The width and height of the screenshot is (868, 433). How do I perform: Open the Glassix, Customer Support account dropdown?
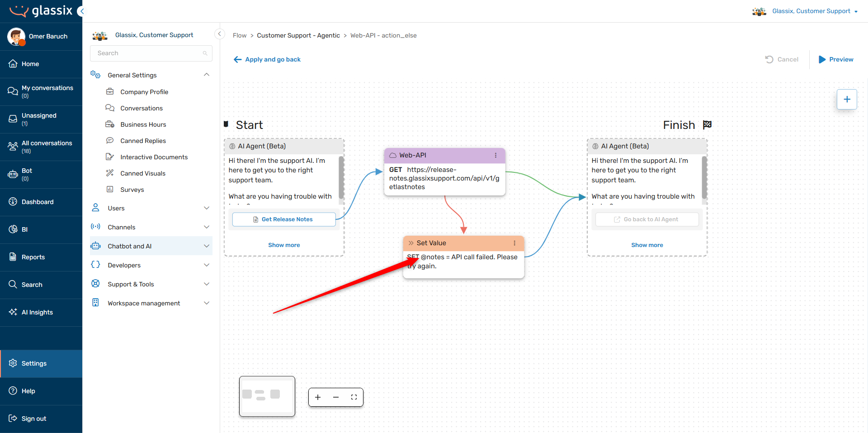[805, 11]
